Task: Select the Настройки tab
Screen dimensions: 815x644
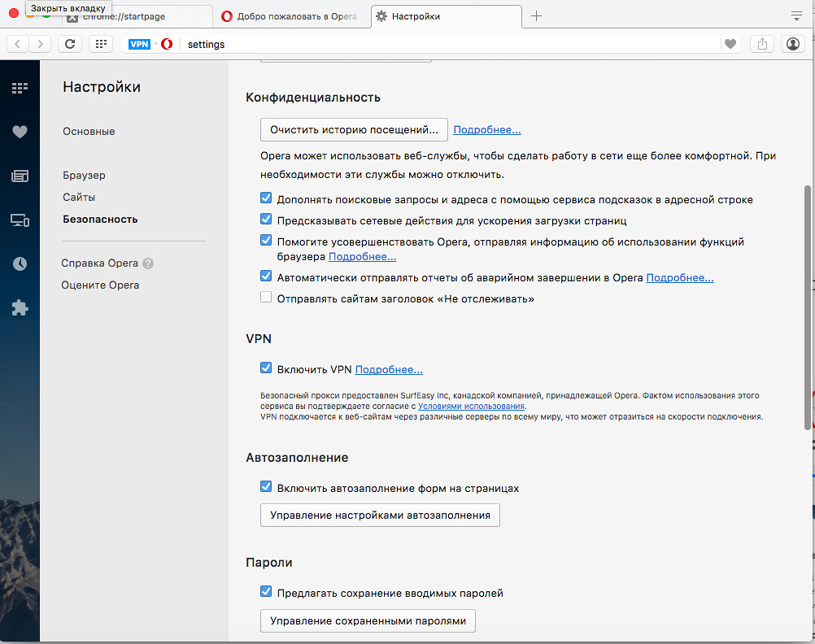Action: click(446, 16)
